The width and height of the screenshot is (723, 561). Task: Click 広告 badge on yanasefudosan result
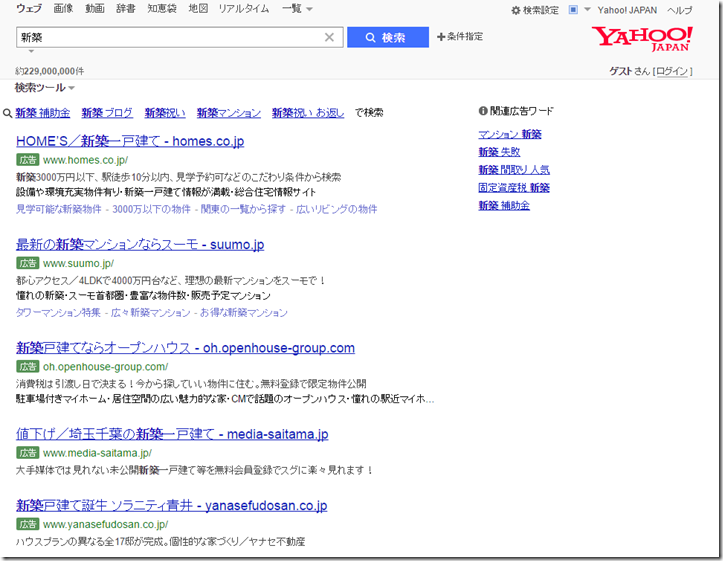point(28,524)
